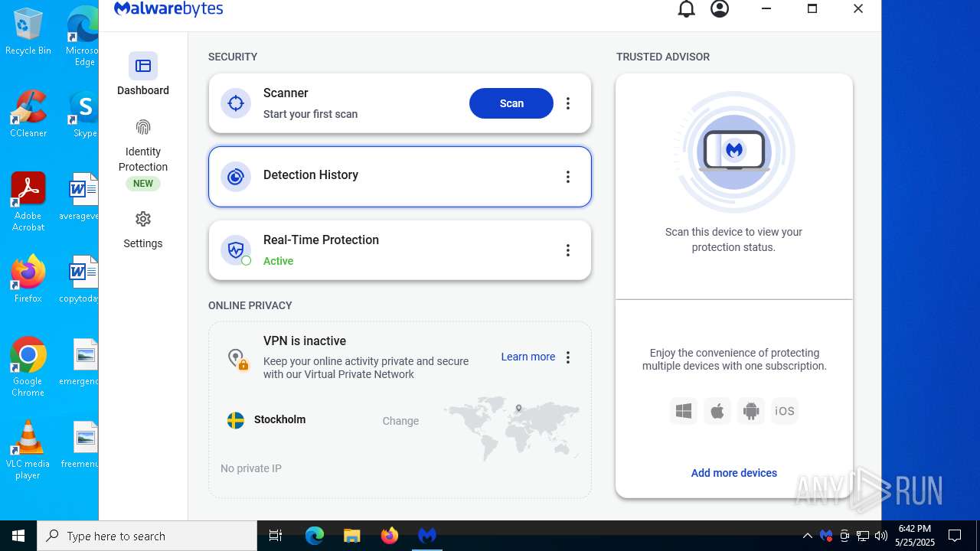The width and height of the screenshot is (980, 551).
Task: Open the account profile icon
Action: tap(720, 9)
